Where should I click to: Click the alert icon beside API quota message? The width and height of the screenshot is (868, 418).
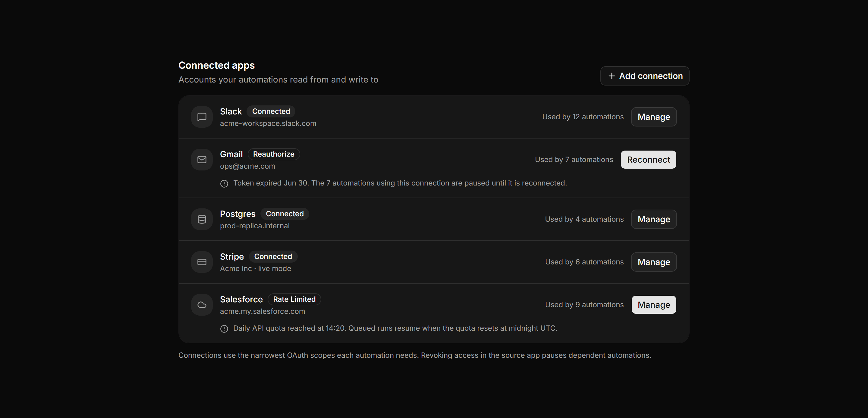click(x=224, y=329)
